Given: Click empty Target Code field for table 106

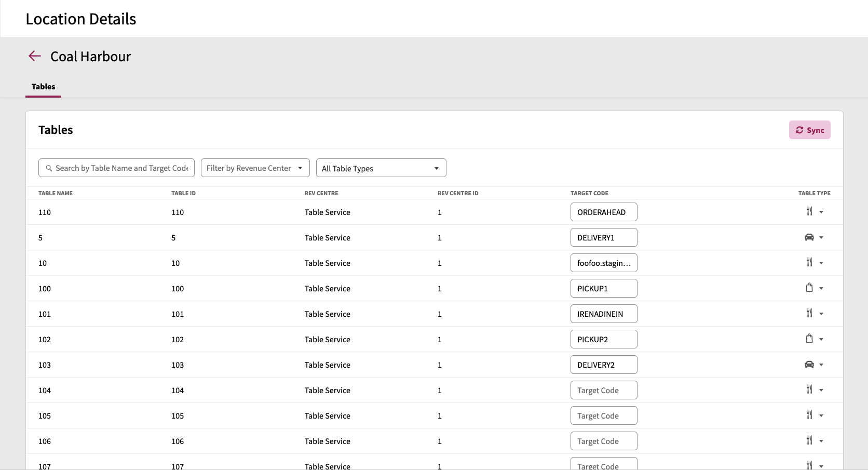Looking at the screenshot, I should coord(604,441).
